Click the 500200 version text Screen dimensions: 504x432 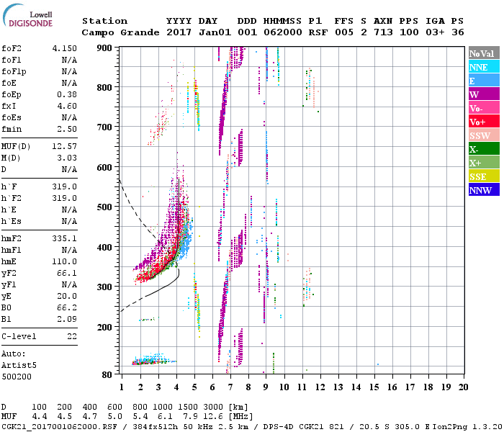coord(17,377)
